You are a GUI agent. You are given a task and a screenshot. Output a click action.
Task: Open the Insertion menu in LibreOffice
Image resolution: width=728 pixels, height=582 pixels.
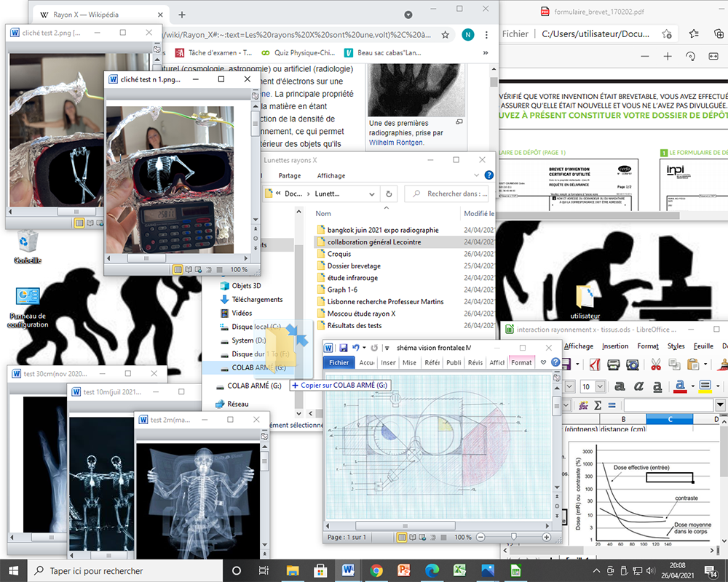tap(615, 346)
